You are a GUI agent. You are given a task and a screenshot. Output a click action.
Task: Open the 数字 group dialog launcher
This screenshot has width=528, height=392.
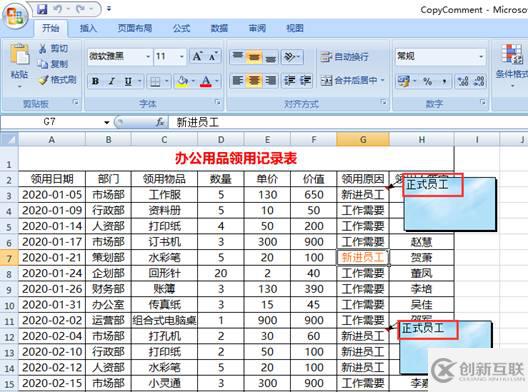point(483,101)
